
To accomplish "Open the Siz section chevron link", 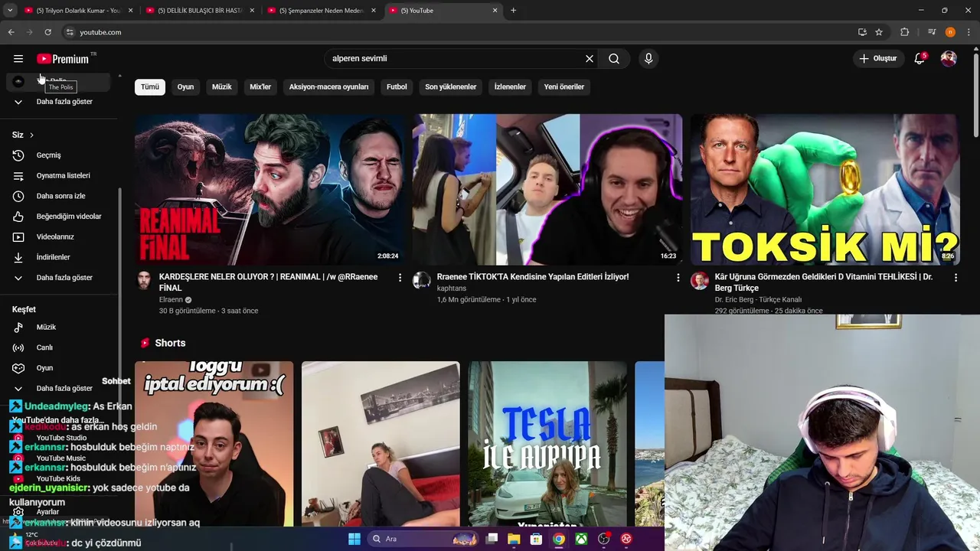I will tap(23, 135).
